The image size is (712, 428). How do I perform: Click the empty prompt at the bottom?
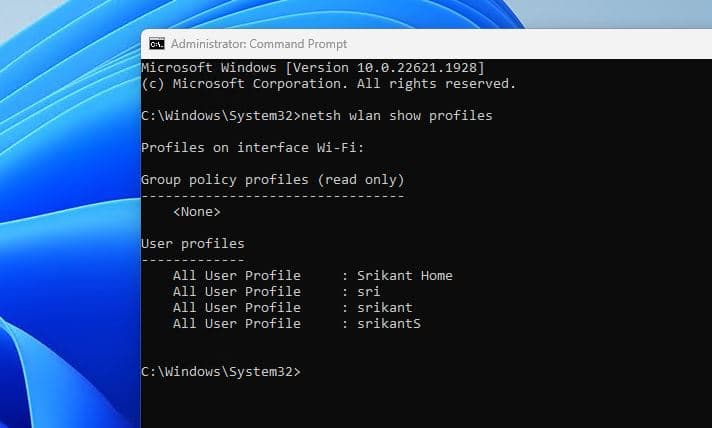221,372
